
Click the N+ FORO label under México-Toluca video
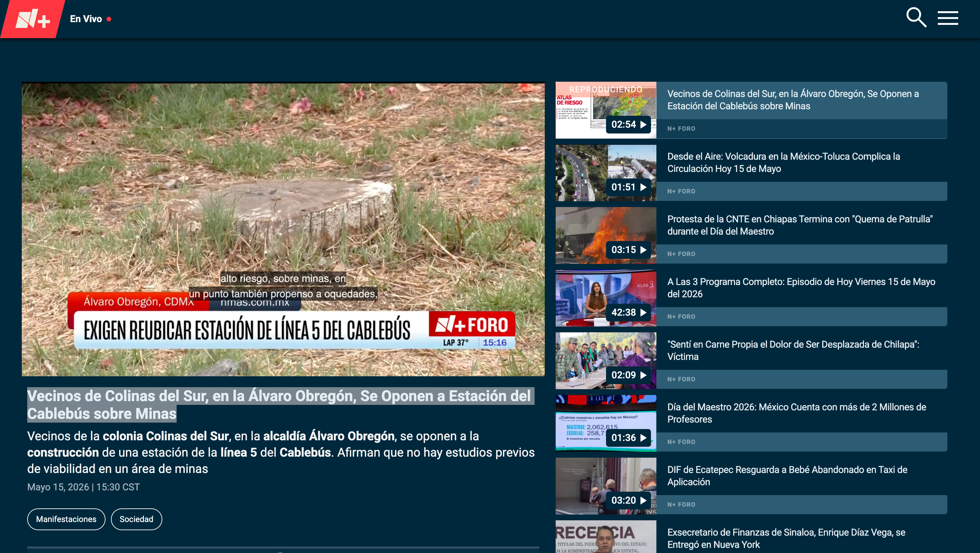(681, 191)
